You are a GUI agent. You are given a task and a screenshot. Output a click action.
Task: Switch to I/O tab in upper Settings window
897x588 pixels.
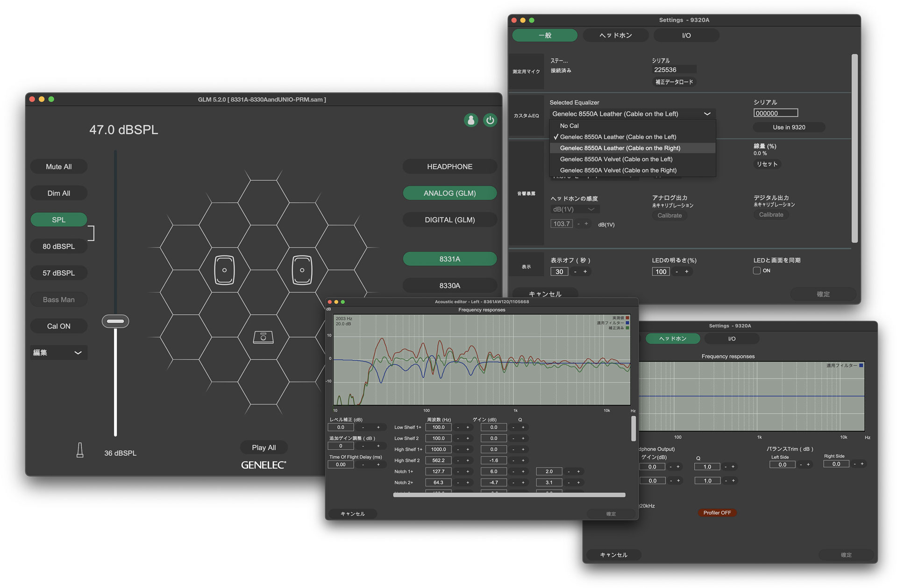pos(686,35)
